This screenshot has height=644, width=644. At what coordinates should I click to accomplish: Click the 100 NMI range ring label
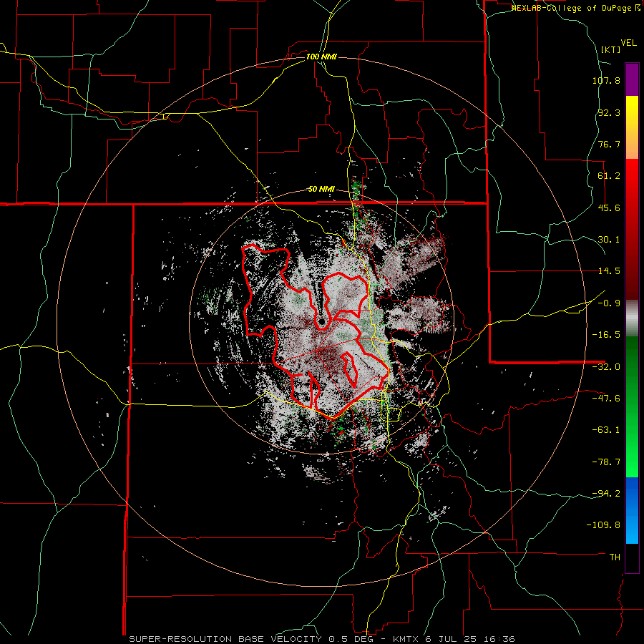(321, 57)
